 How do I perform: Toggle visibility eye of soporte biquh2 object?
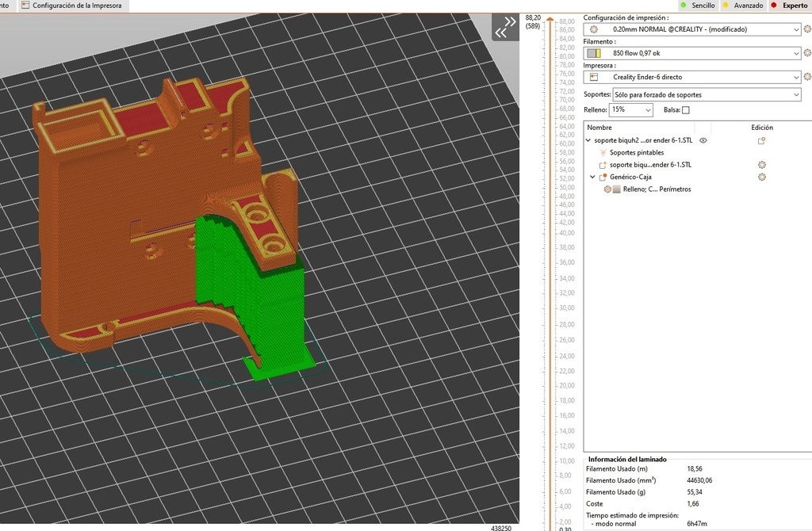click(703, 140)
